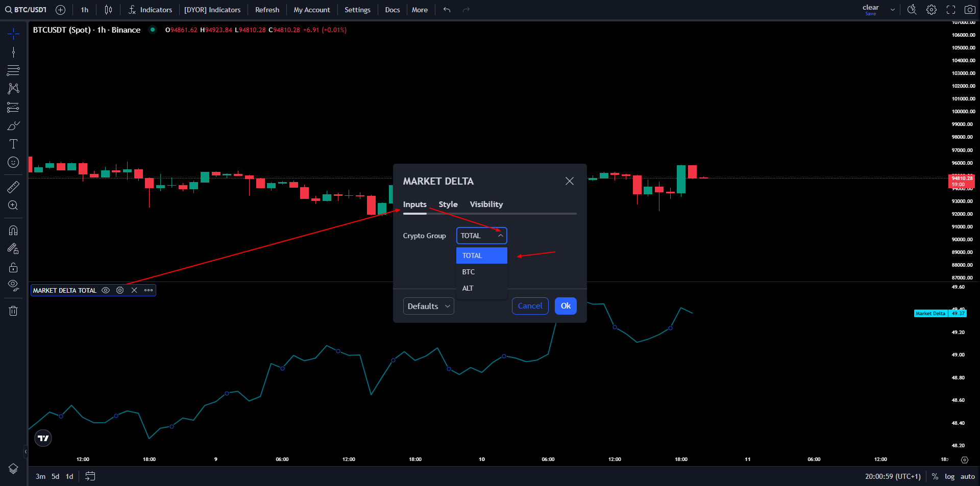This screenshot has height=486, width=980.
Task: Toggle log scale on price axis
Action: point(949,476)
